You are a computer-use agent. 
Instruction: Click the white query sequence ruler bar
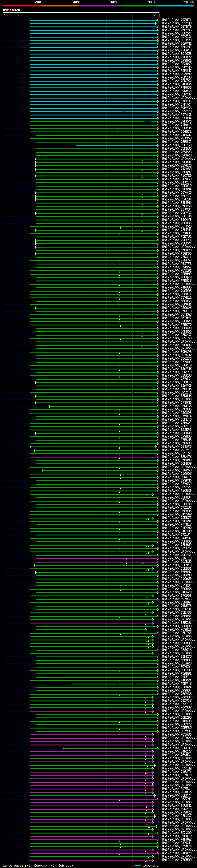coord(81,13)
